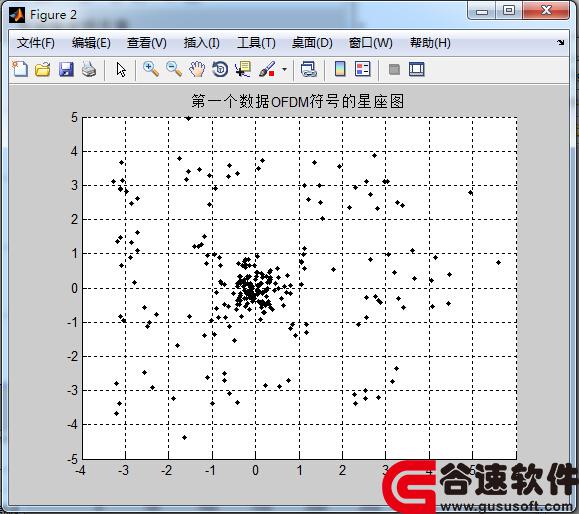The image size is (579, 514).
Task: Open the 工具(T) menu
Action: click(256, 43)
